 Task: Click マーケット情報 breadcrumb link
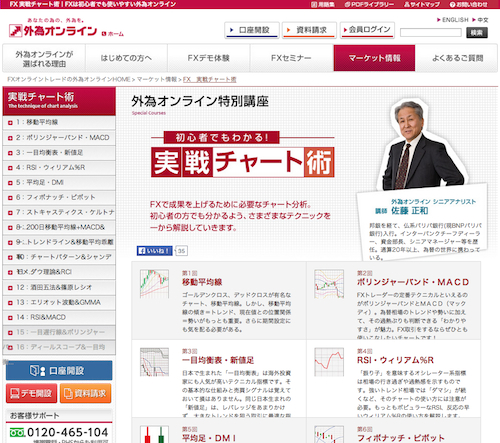[157, 79]
